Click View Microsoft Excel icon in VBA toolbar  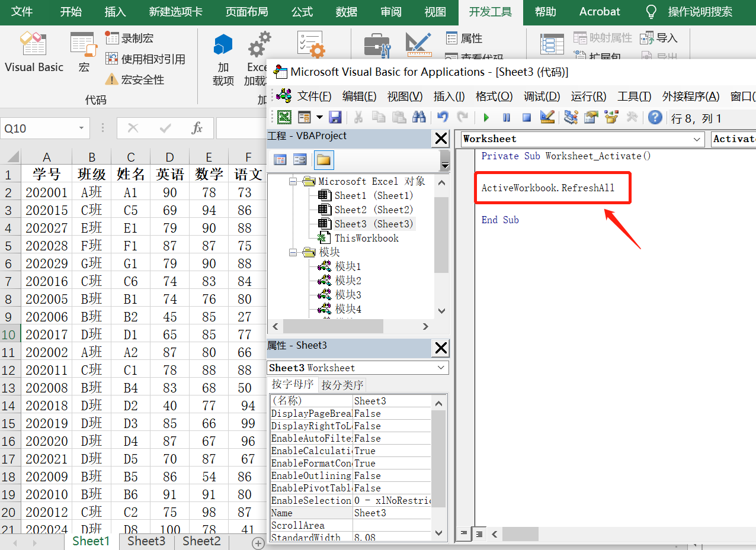coord(284,117)
